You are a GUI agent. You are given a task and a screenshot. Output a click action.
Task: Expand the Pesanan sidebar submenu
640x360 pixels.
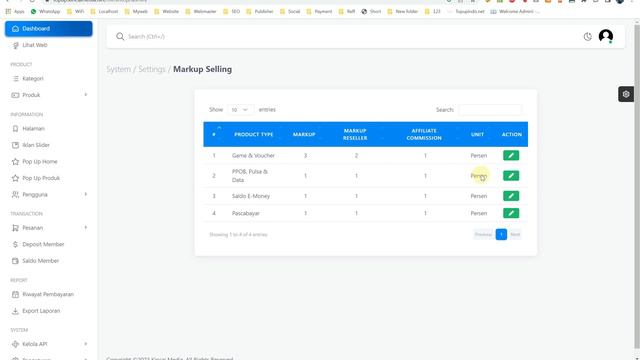[49, 228]
